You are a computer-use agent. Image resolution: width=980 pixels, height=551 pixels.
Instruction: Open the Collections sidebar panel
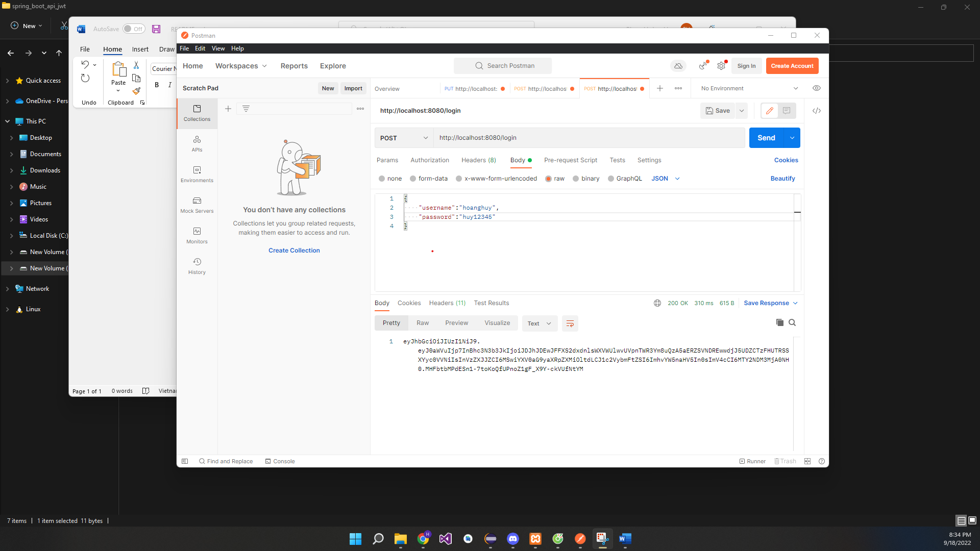[x=197, y=113]
